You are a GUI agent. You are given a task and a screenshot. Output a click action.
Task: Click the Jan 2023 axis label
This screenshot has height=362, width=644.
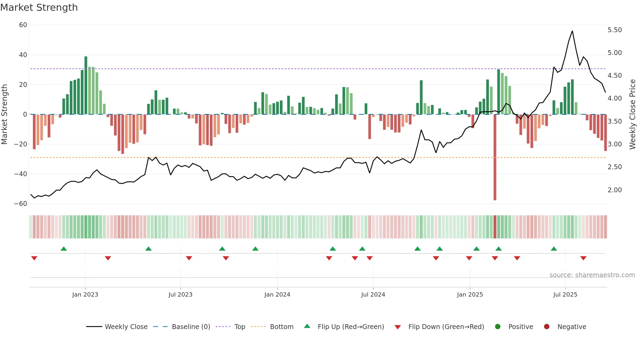(85, 294)
